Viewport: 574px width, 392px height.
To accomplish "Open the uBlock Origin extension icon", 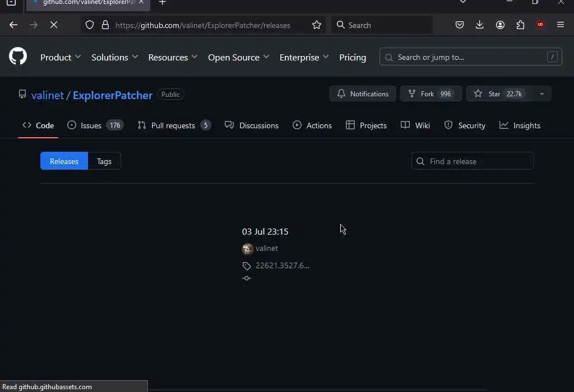I will (x=540, y=25).
